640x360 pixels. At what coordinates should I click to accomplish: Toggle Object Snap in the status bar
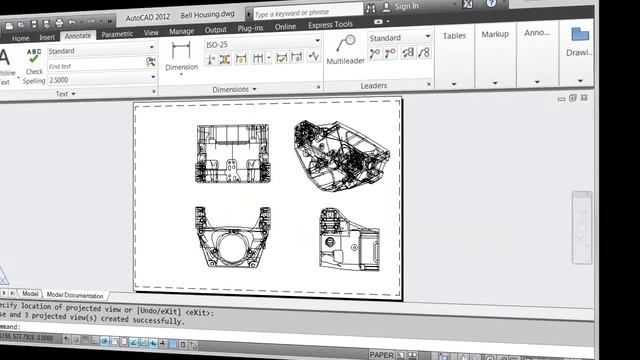pos(114,342)
